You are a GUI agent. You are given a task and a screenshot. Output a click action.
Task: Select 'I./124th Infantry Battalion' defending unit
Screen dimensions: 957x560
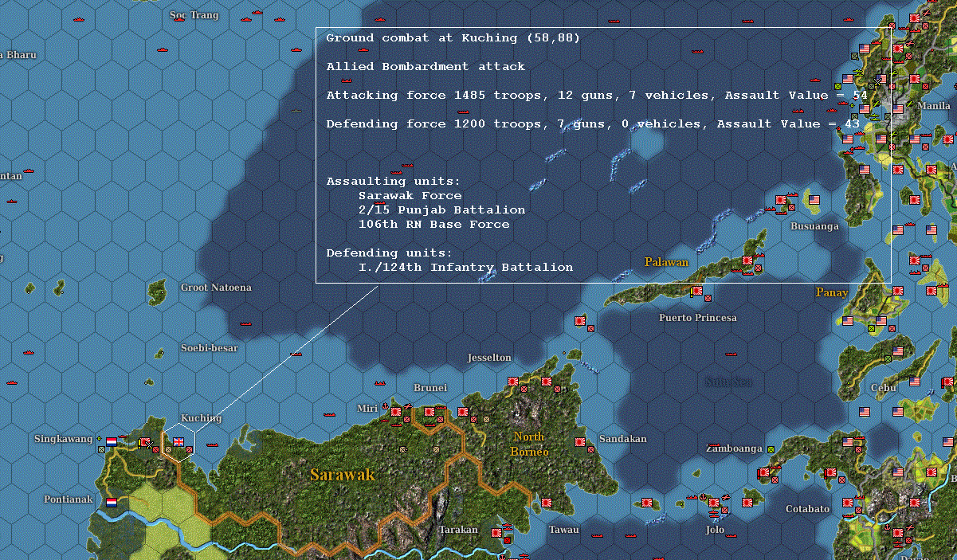pos(465,268)
